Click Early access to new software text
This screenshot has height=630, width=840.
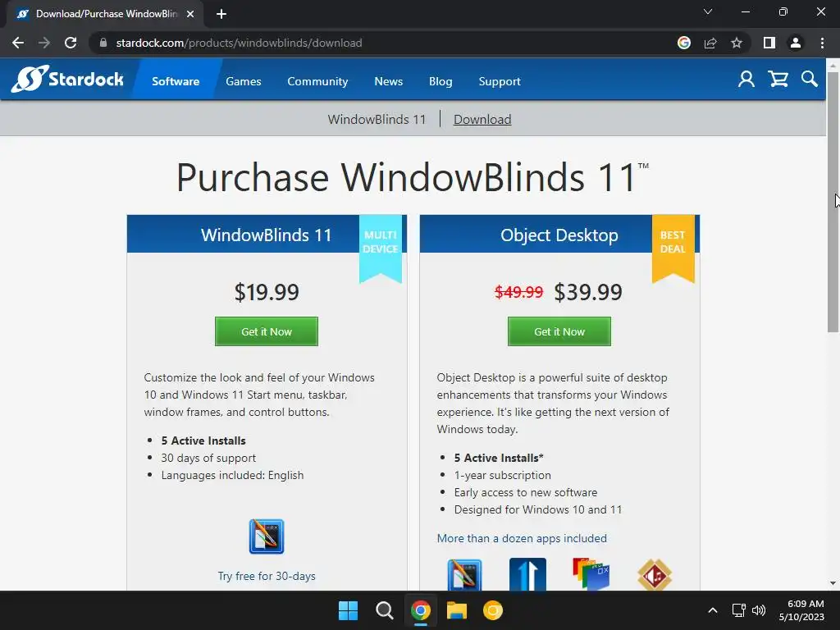pyautogui.click(x=526, y=492)
